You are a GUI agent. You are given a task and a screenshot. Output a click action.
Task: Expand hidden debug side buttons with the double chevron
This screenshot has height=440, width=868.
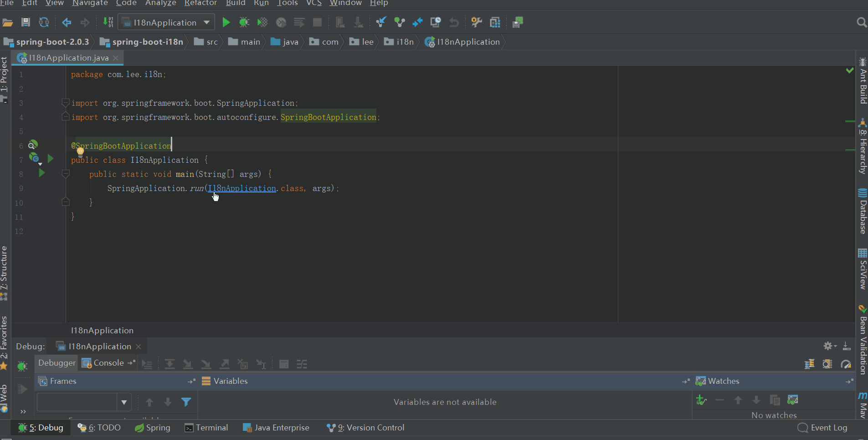tap(23, 411)
